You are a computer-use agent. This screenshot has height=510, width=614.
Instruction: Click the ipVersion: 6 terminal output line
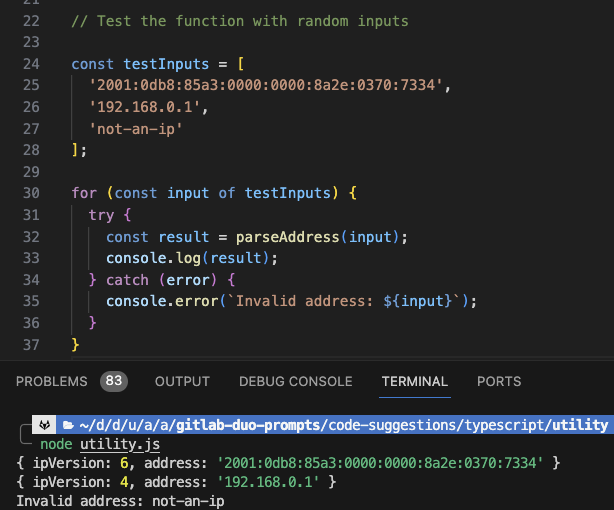pos(288,463)
